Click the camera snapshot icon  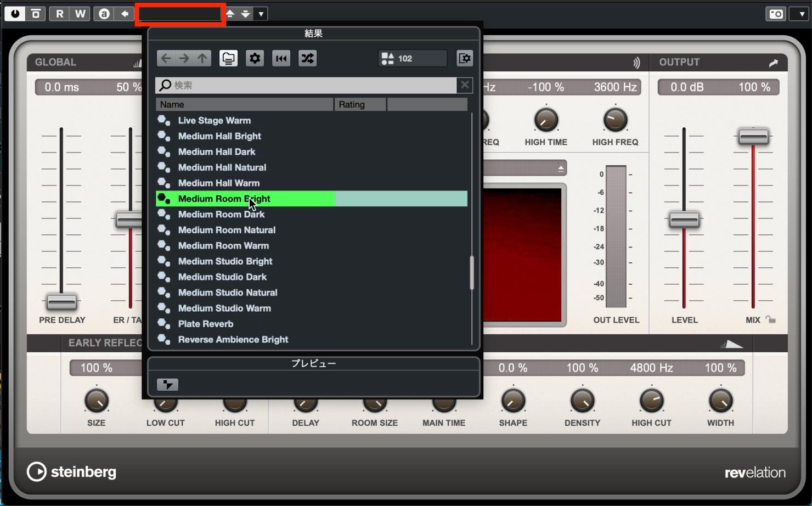point(776,14)
